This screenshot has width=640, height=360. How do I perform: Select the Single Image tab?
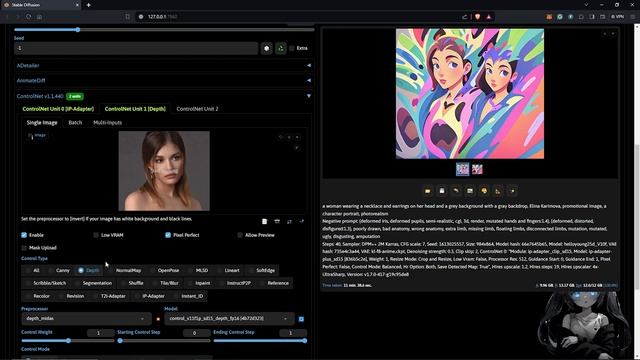pos(42,122)
